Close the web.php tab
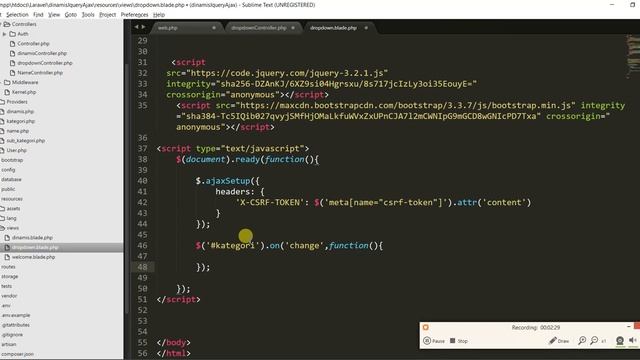Screen dimensions: 640x360 (214, 28)
